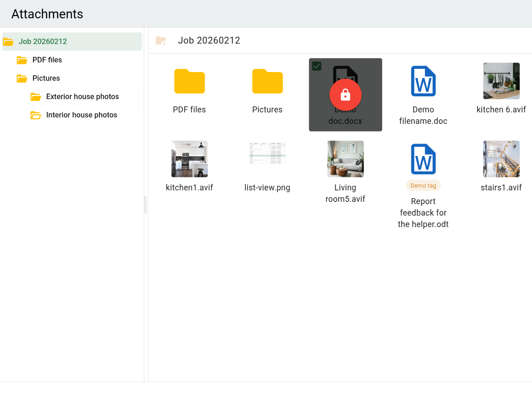Select the kitchen 6.avif thumbnail
Viewport: 532px width, 406px height.
pos(501,81)
